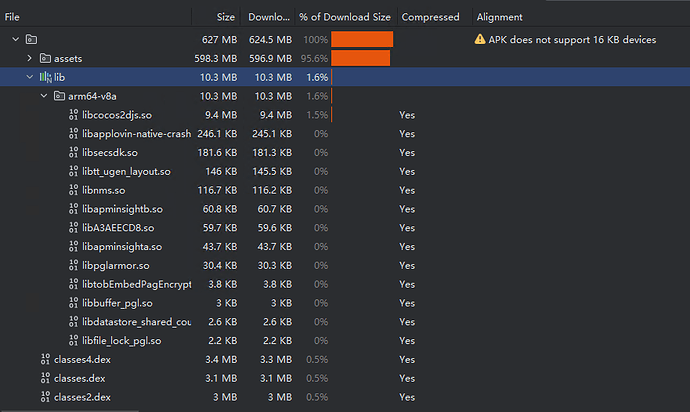Click the root APK folder icon
The height and width of the screenshot is (412, 690).
click(x=31, y=40)
